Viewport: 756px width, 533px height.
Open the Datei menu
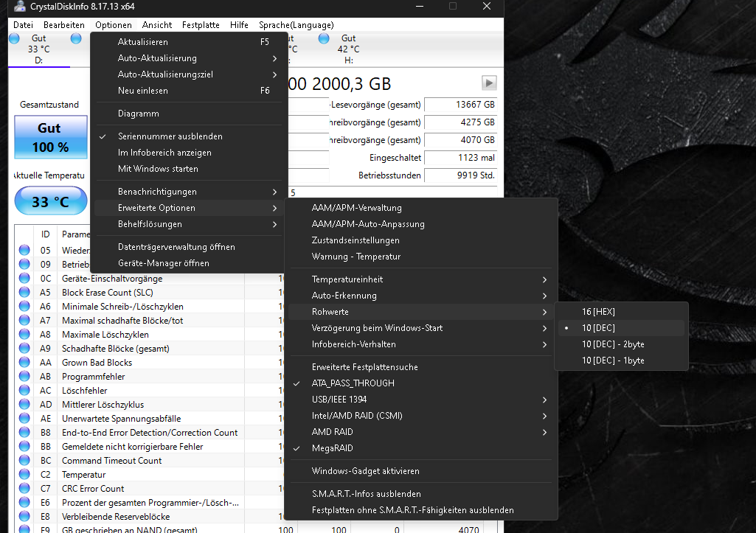pyautogui.click(x=23, y=25)
